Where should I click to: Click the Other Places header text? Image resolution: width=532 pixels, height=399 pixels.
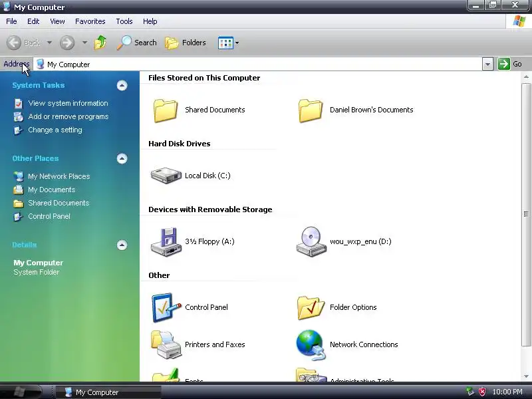click(35, 158)
